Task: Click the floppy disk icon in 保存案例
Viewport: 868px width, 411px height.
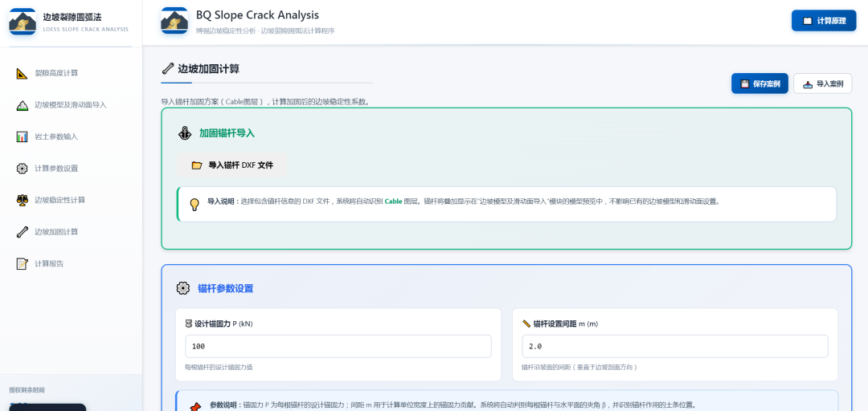Action: coord(745,83)
